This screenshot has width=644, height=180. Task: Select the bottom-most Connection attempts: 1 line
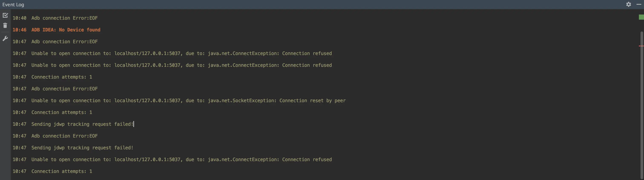[62, 171]
